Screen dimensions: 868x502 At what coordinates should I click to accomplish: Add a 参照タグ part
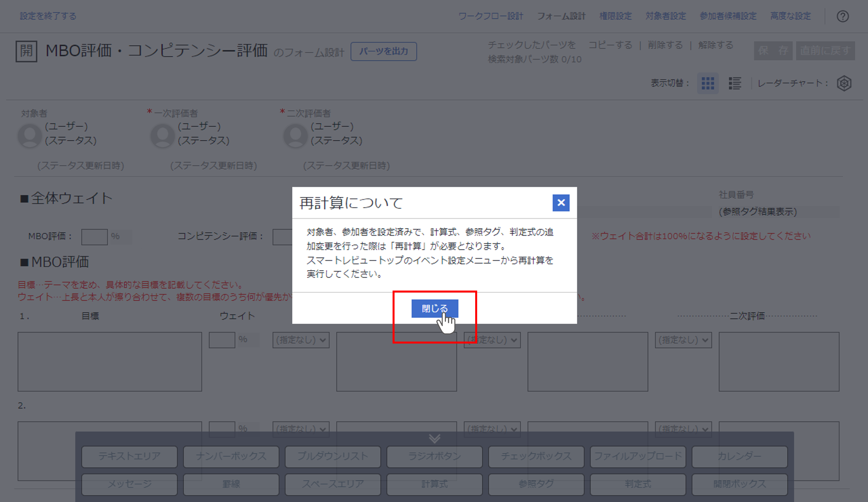coord(536,485)
